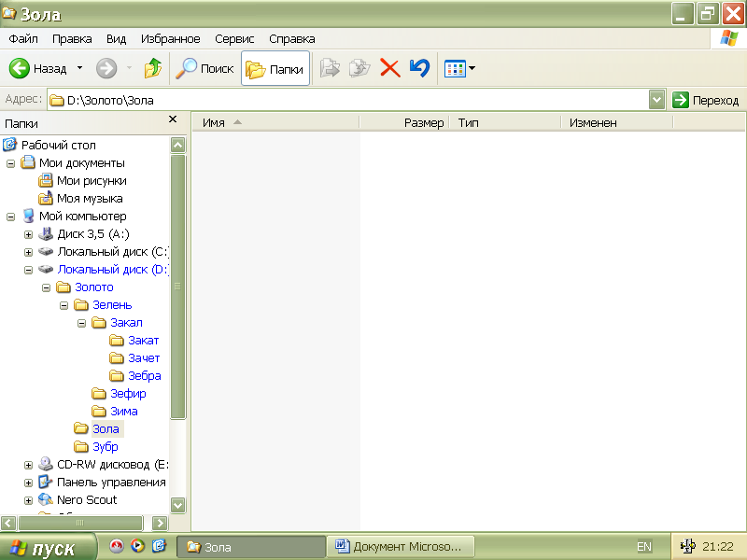Sort by Имя column header

click(275, 123)
